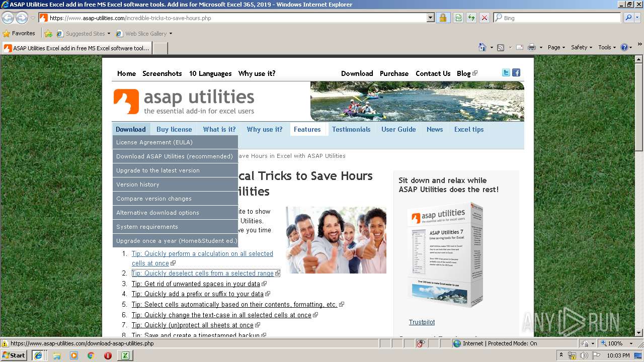
Task: Open the Safety menu dropdown
Action: coord(582,47)
